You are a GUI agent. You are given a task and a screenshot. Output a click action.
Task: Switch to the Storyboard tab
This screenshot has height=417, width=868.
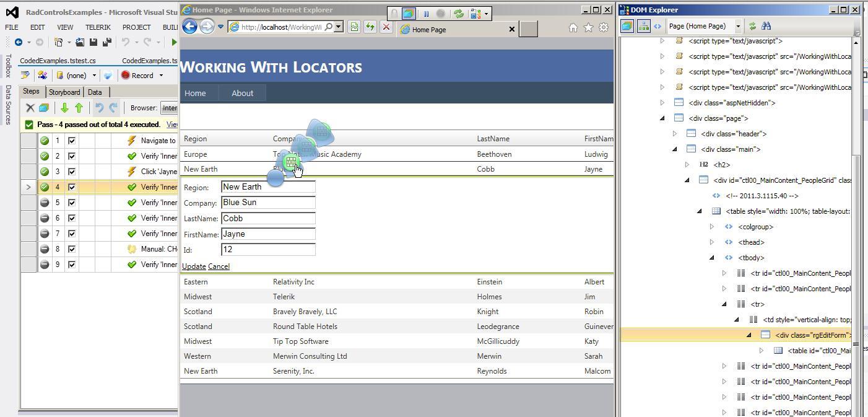(64, 92)
